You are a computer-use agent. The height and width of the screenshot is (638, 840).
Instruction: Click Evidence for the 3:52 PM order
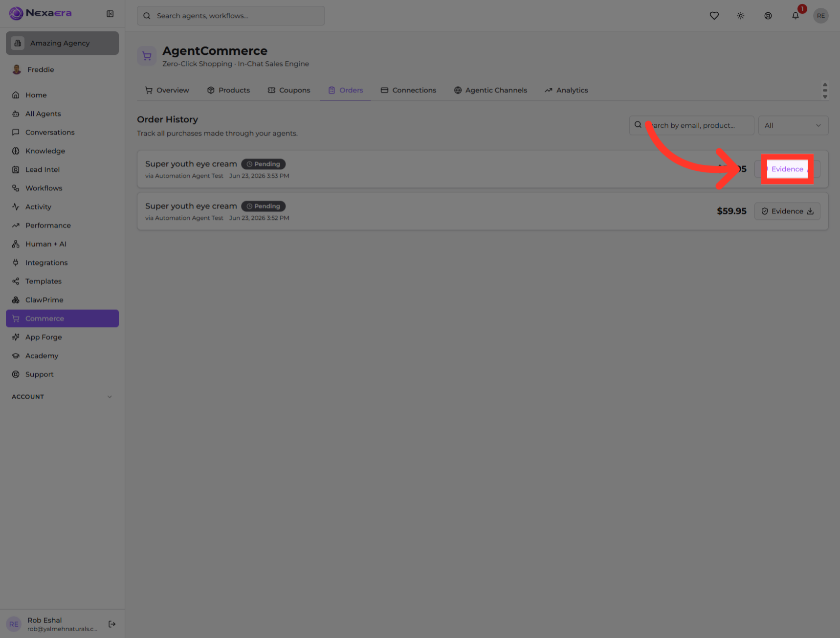tap(787, 211)
